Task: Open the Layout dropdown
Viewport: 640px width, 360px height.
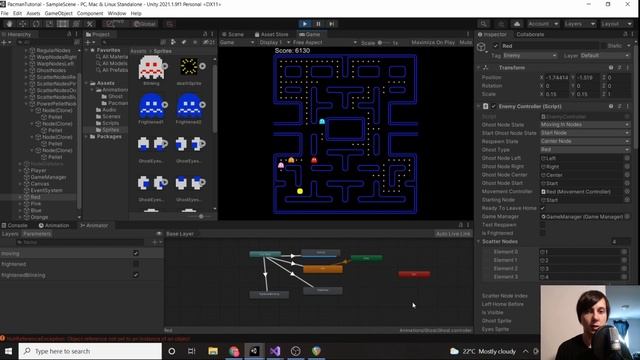Action: pyautogui.click(x=616, y=24)
